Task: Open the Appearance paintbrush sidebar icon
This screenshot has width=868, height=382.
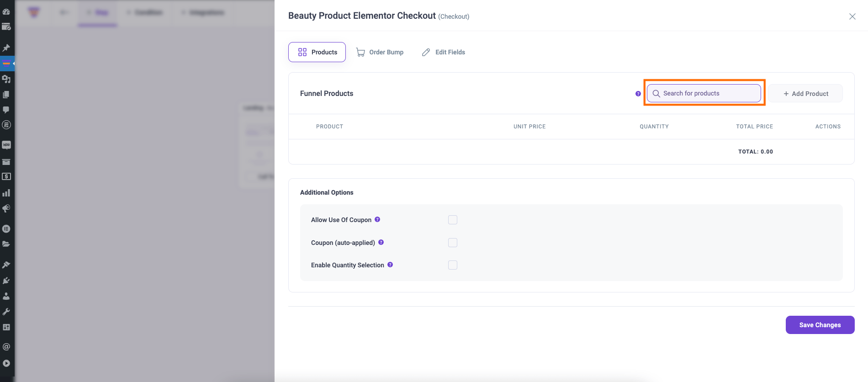Action: tap(6, 265)
